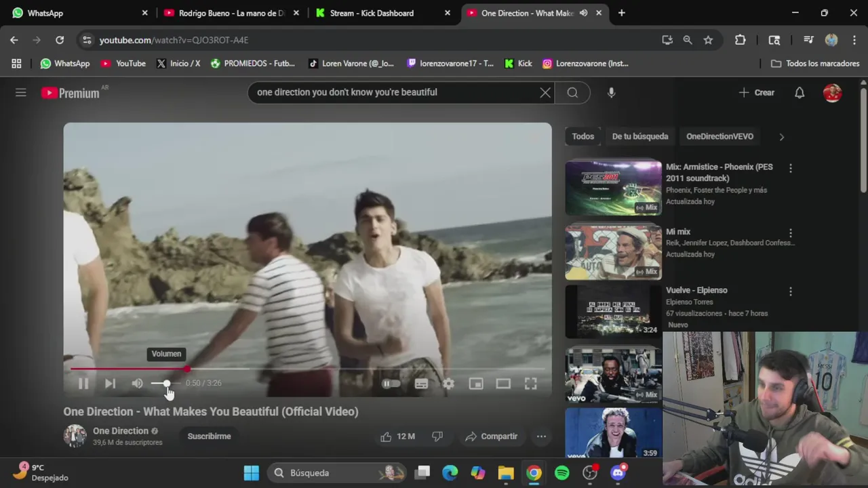The image size is (868, 488).
Task: Show more filter chips with the arrow
Action: tap(781, 136)
